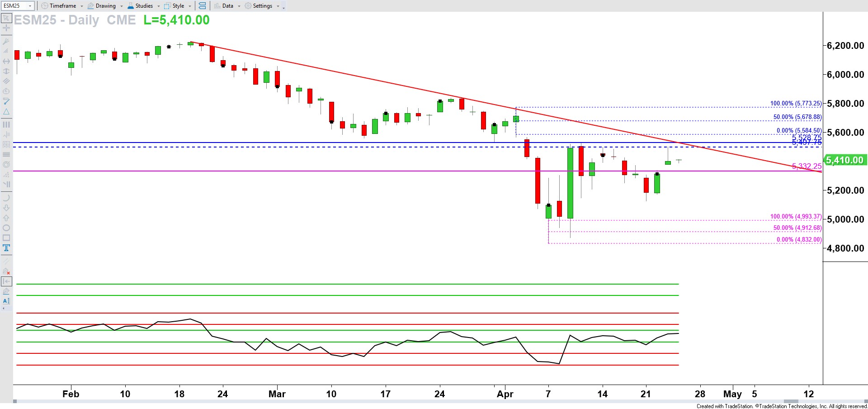Select the ruler trendline measurement tool
The image size is (868, 409).
click(x=6, y=101)
